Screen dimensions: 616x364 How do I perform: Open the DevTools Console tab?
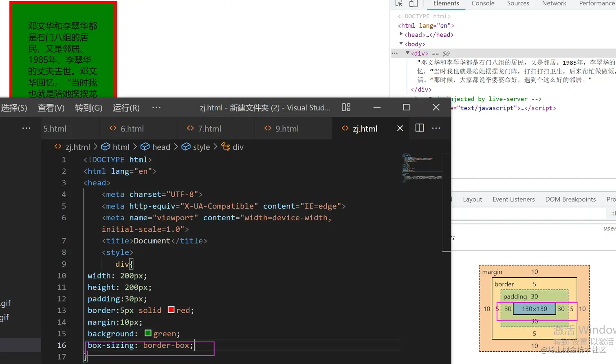483,4
